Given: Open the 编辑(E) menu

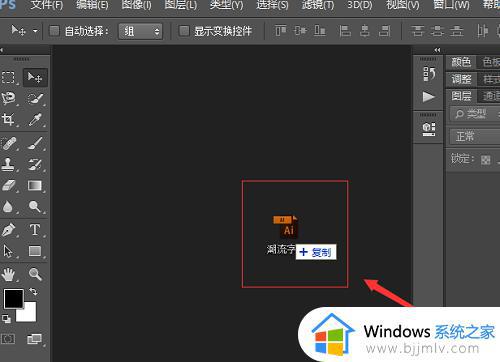Looking at the screenshot, I should point(92,5).
